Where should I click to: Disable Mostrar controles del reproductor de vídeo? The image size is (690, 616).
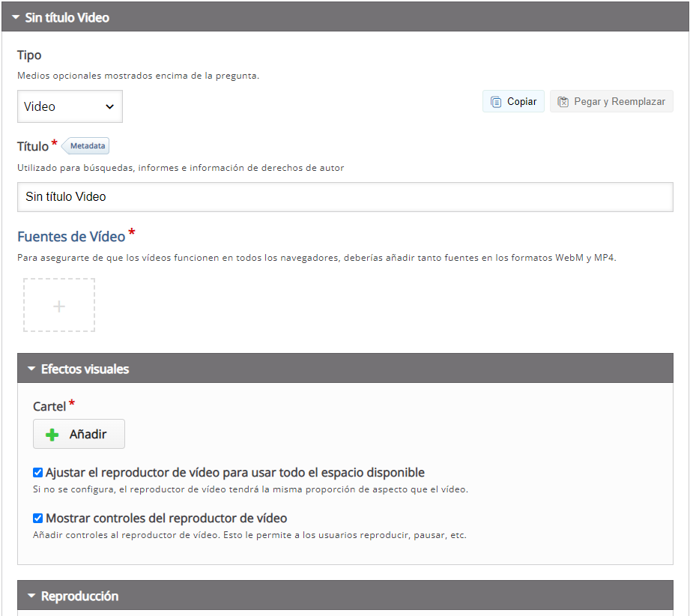[x=38, y=519]
